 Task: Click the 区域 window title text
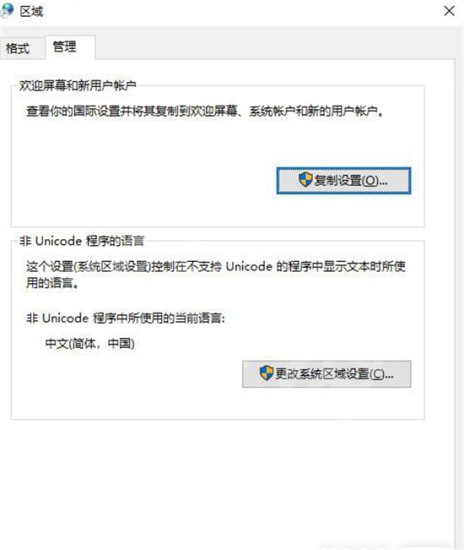(32, 11)
